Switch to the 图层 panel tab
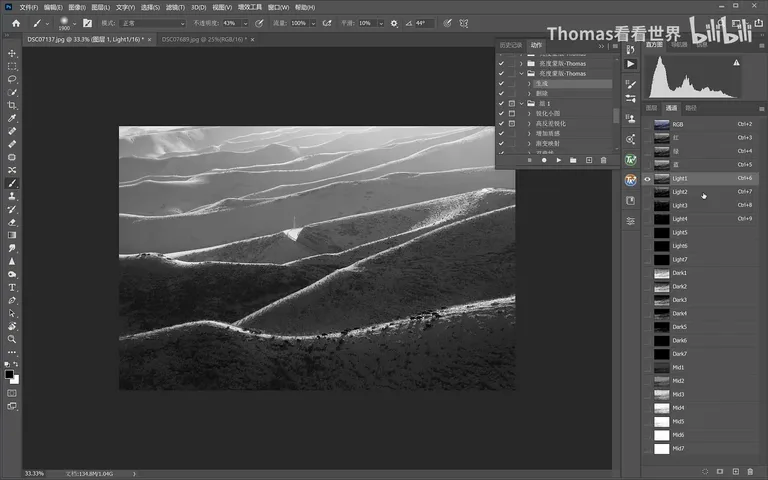This screenshot has height=480, width=768. point(651,108)
